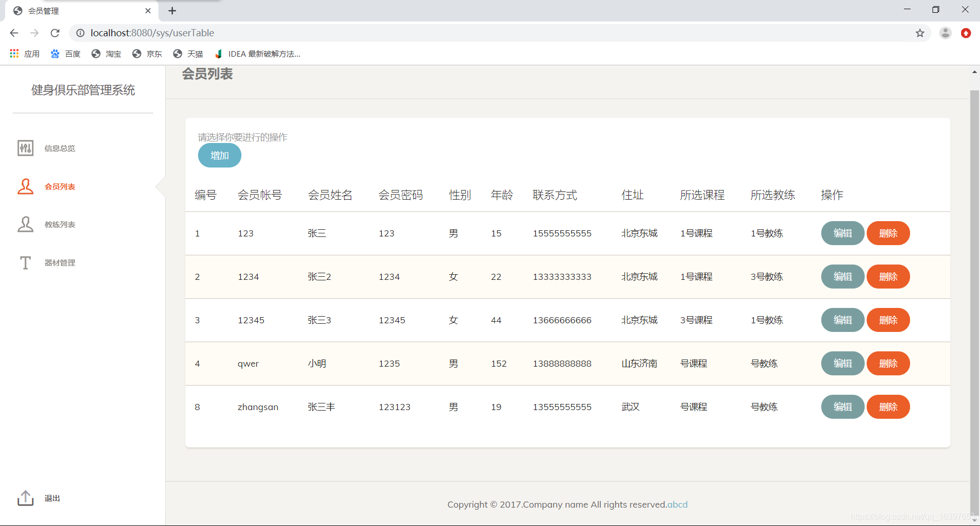Click the 会员列表 user icon in sidebar
980x526 pixels.
tap(26, 186)
